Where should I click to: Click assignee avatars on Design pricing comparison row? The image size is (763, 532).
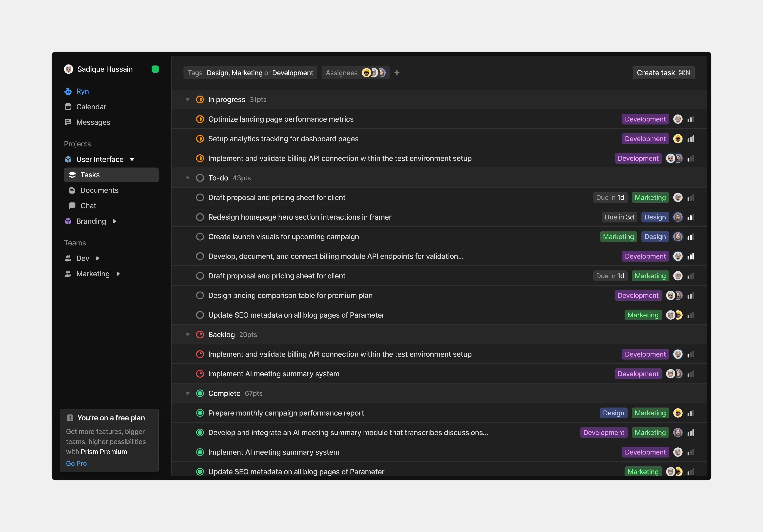coord(674,295)
